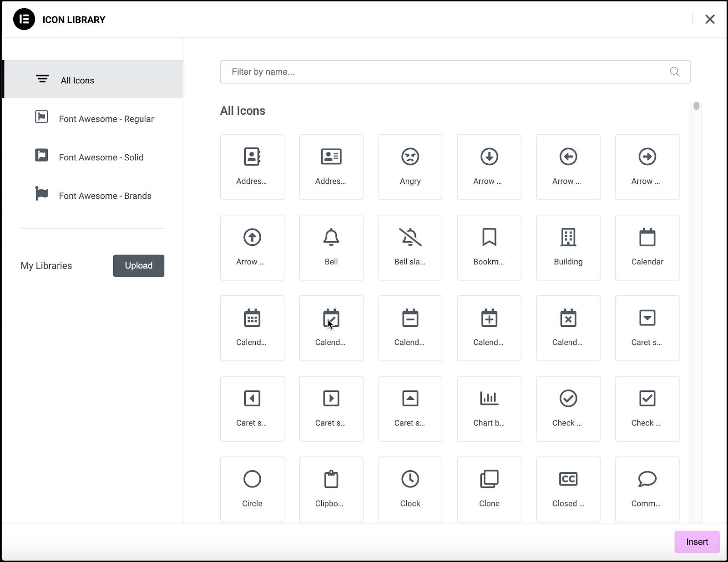
Task: Select the calendar grid (days) icon
Action: (x=252, y=328)
